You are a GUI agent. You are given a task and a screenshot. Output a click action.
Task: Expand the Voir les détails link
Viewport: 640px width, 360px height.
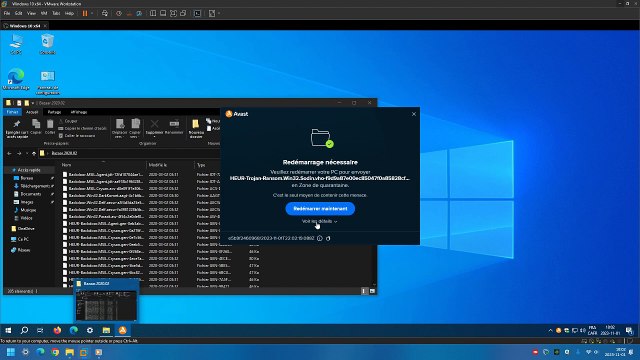(319, 221)
